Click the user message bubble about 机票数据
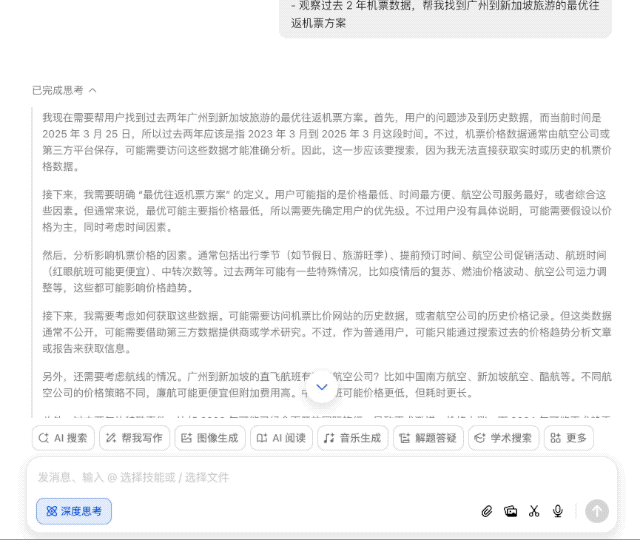This screenshot has width=640, height=540. [445, 14]
